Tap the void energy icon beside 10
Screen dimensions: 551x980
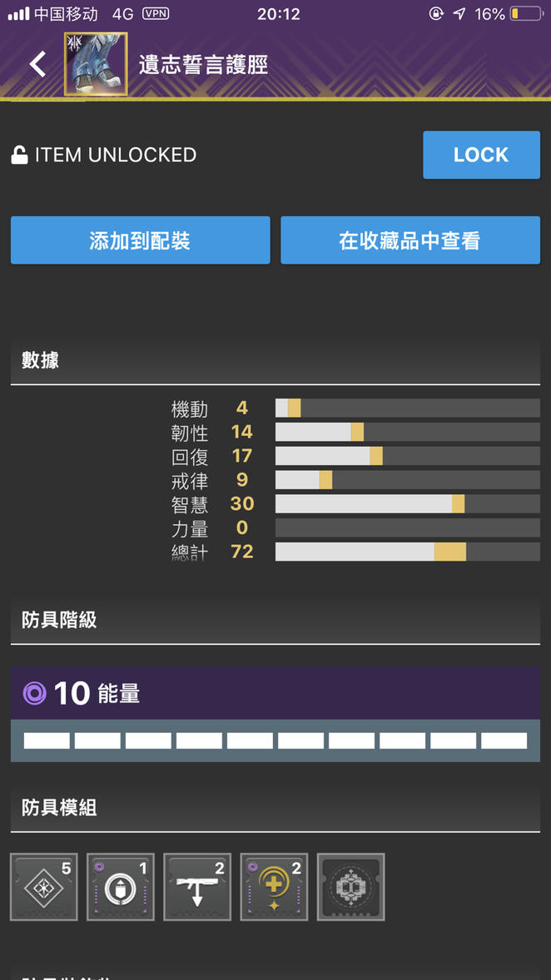pos(34,693)
